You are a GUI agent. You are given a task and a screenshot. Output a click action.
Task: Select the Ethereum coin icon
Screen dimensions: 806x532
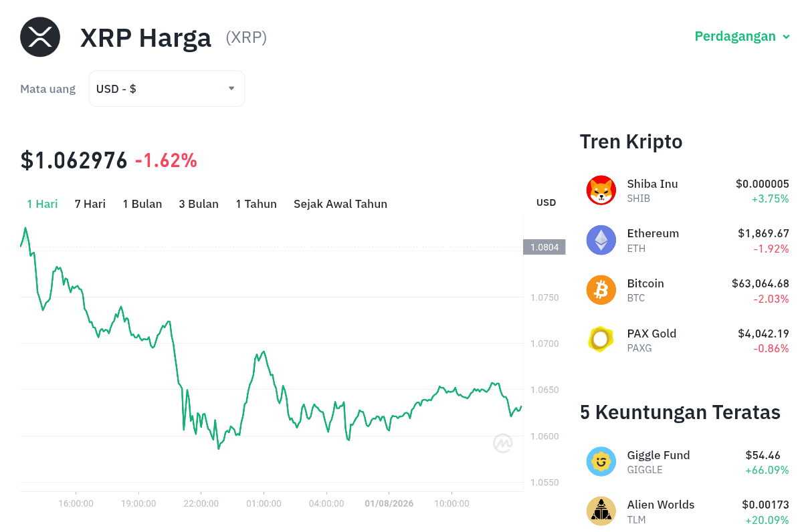tap(601, 240)
